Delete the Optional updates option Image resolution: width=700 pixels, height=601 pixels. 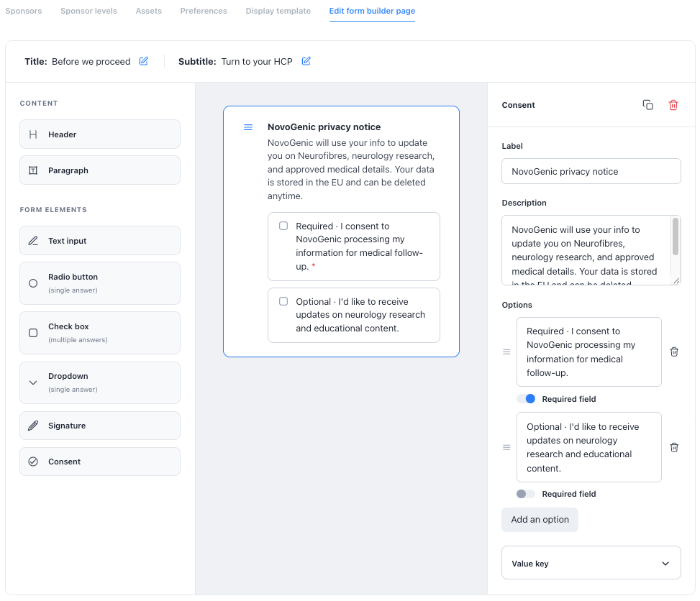(674, 447)
